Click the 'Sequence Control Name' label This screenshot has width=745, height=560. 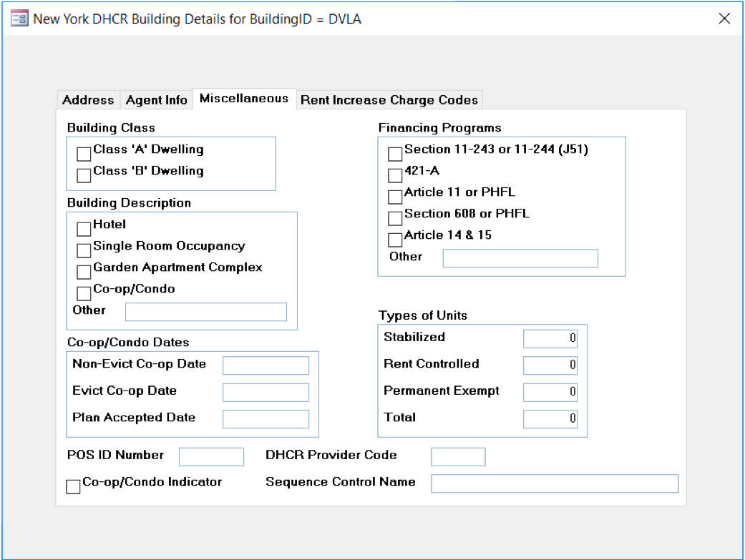(x=341, y=481)
